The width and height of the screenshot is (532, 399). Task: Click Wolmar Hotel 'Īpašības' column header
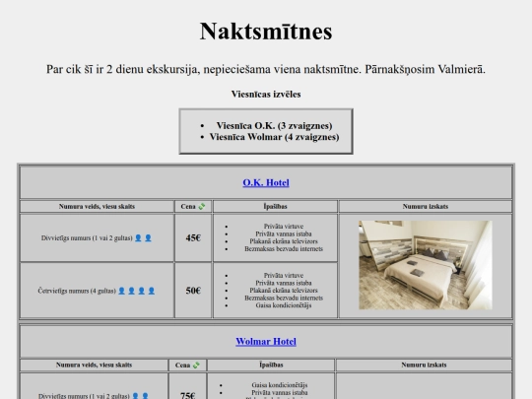[x=271, y=366]
